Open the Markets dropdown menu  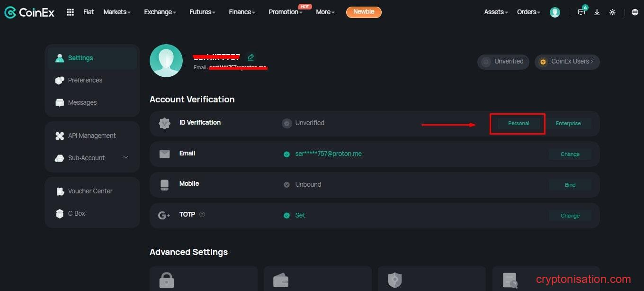tap(117, 12)
